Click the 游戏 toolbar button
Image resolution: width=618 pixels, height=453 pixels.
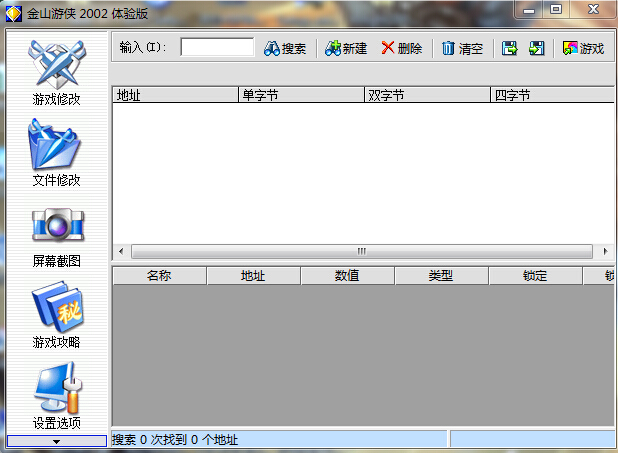pyautogui.click(x=583, y=48)
